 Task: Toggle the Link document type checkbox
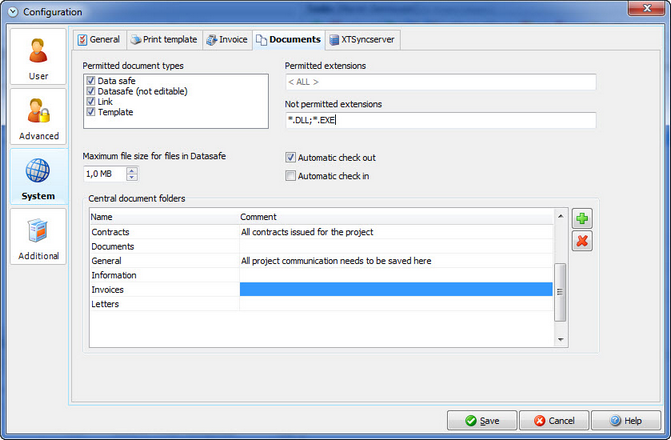[91, 101]
